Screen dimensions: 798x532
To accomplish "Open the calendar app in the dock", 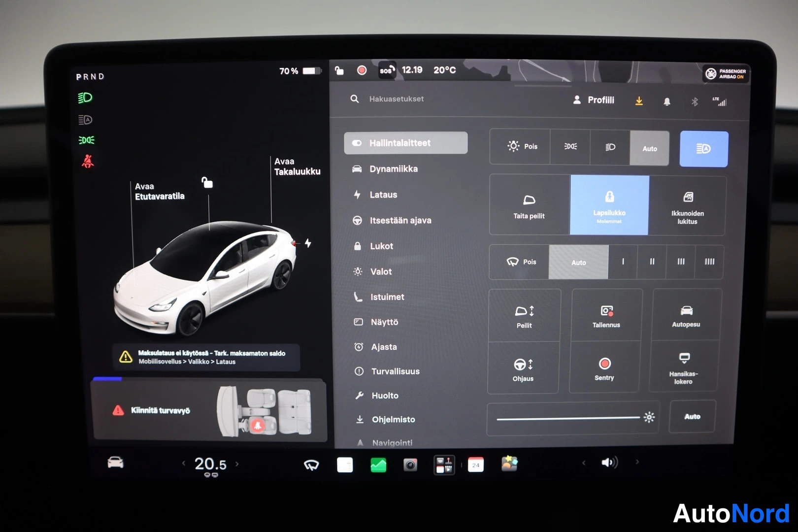I will [475, 465].
